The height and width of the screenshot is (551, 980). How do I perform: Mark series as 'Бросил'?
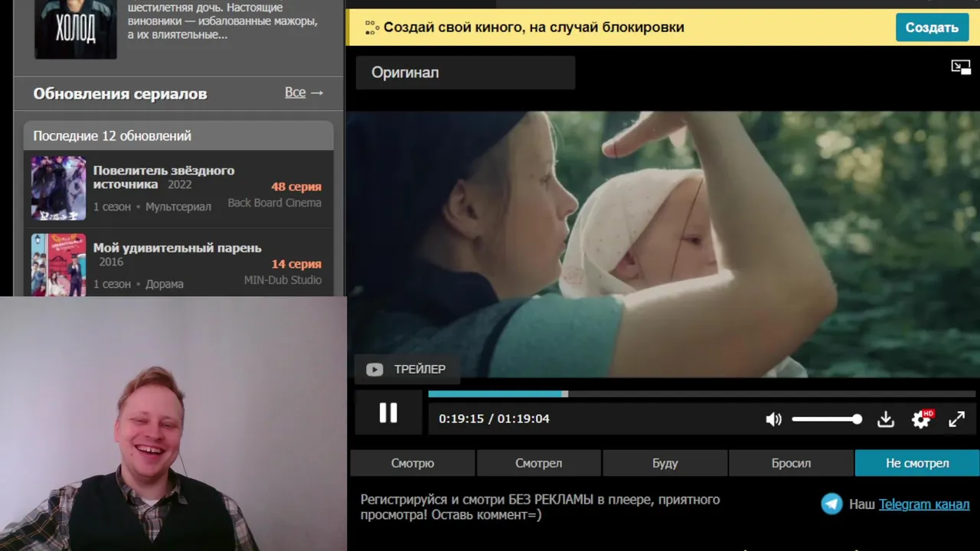coord(791,463)
